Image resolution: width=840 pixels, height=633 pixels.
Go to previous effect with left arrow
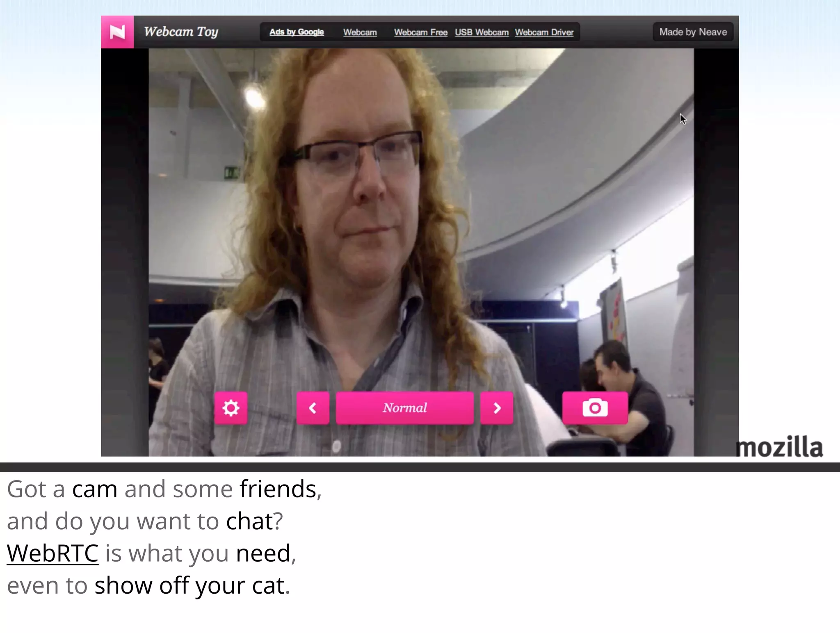[x=313, y=408]
